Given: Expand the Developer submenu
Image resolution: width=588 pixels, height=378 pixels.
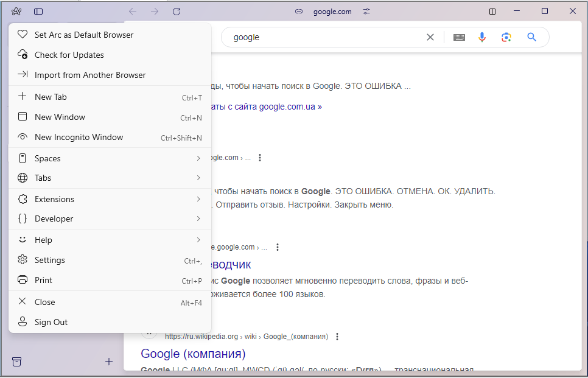Looking at the screenshot, I should (x=110, y=219).
